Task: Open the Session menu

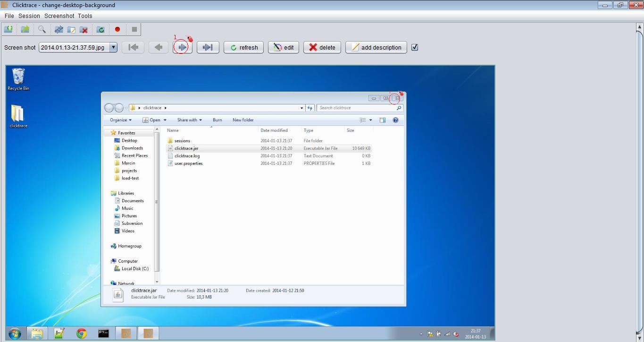Action: pyautogui.click(x=29, y=16)
